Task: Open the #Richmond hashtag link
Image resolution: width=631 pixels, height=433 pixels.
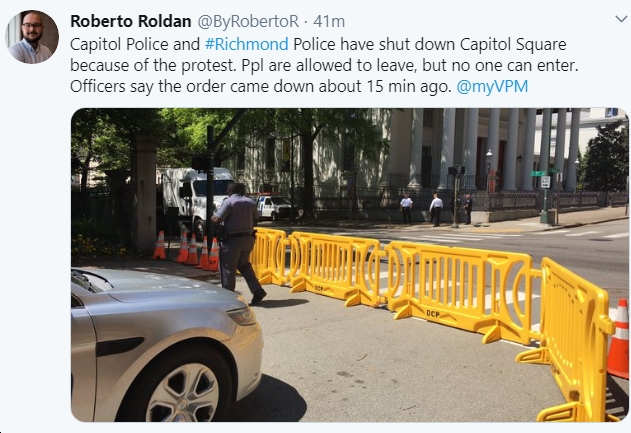Action: coord(246,44)
